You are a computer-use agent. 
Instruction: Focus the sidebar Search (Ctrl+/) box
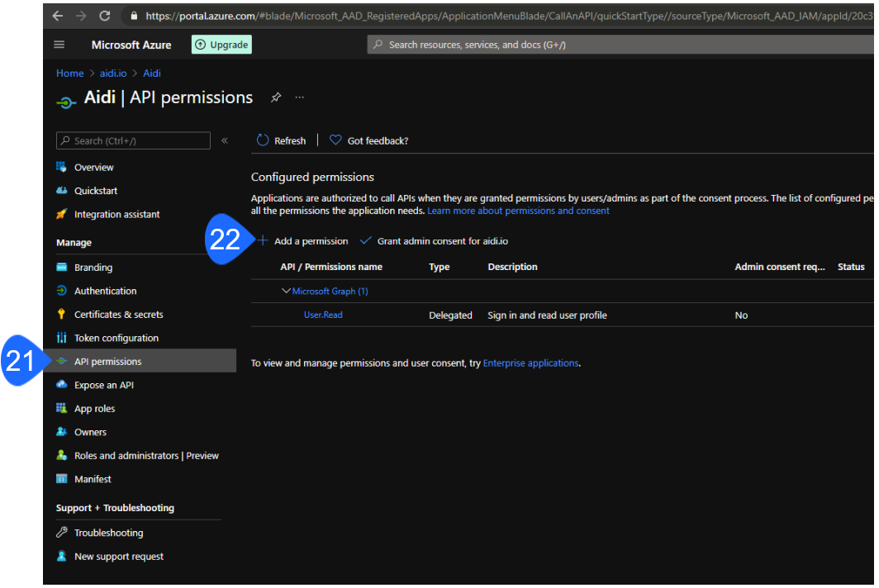pyautogui.click(x=134, y=140)
